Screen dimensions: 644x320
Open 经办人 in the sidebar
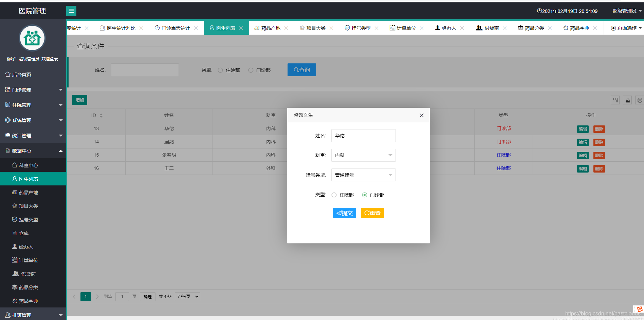coord(33,247)
